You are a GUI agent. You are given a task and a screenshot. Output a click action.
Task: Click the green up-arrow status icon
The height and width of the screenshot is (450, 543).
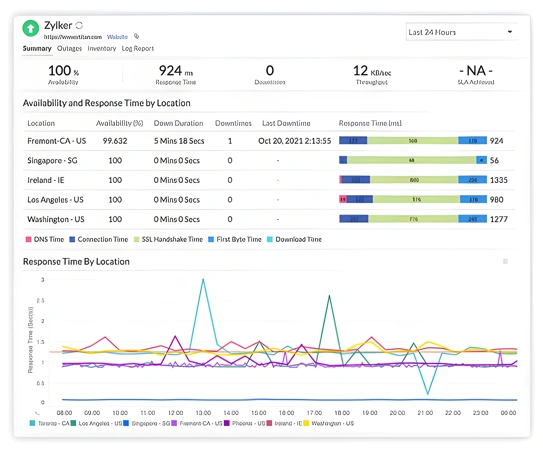(30, 28)
